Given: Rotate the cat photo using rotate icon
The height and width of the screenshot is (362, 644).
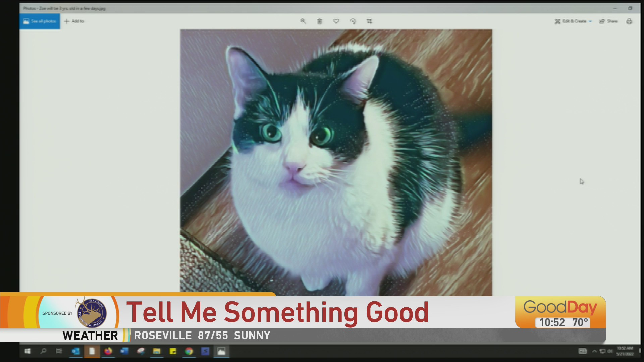Looking at the screenshot, I should pyautogui.click(x=353, y=21).
